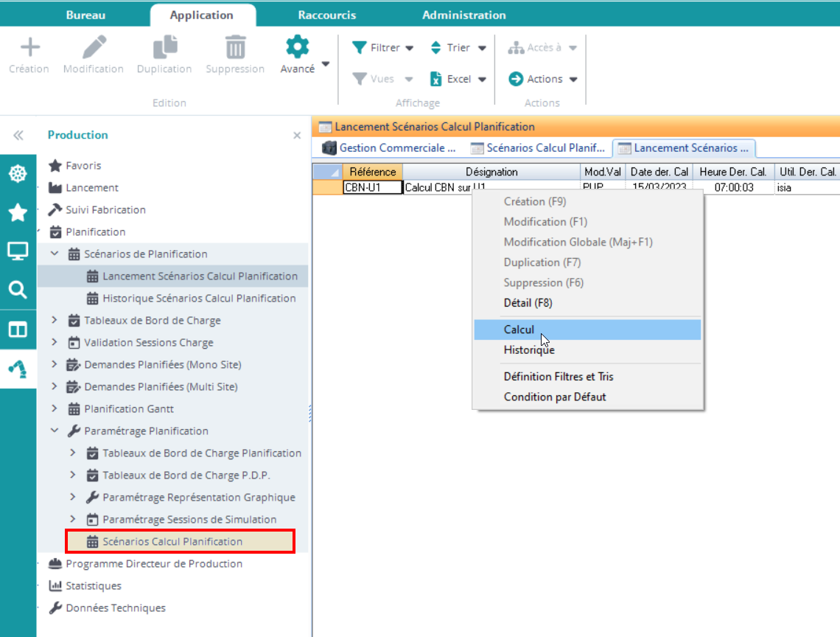840x637 pixels.
Task: Collapse the Paramétrage Planification node
Action: (x=54, y=431)
